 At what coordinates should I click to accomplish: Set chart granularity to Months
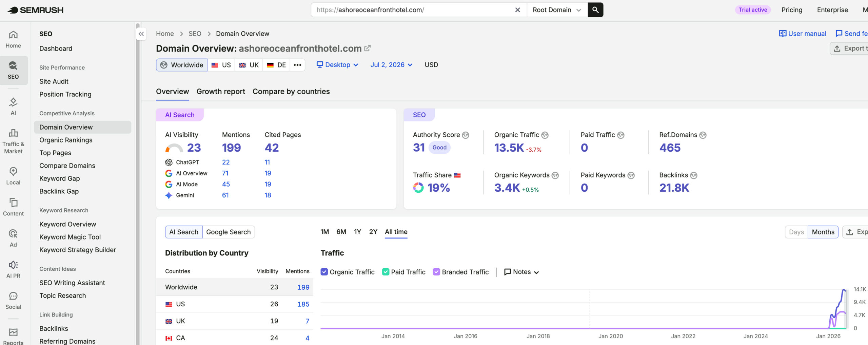[823, 232]
